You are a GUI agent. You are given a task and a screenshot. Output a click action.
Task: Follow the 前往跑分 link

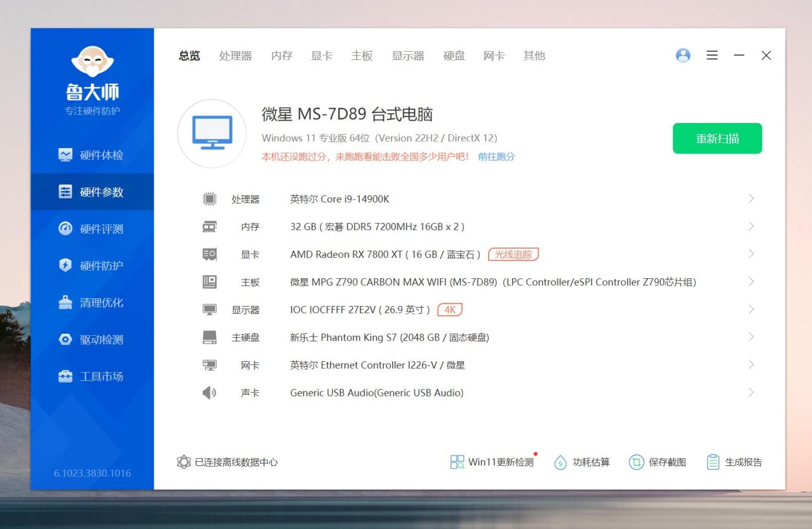496,157
